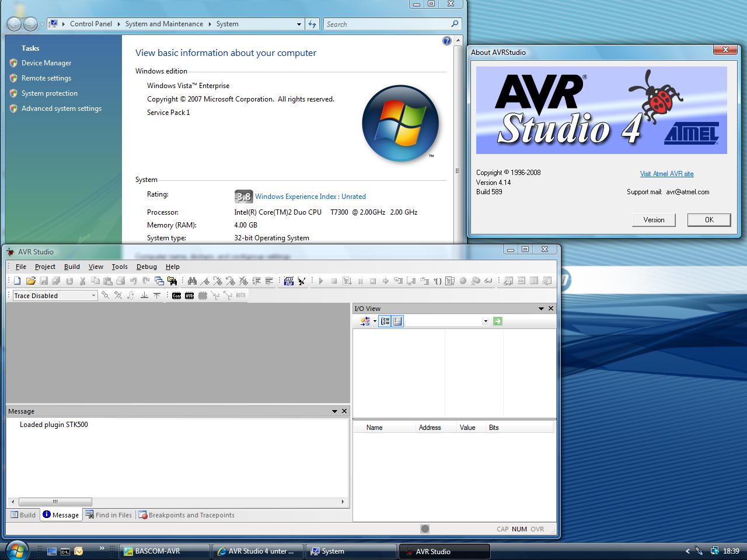This screenshot has width=747, height=560.
Task: Click the Undo arrow icon
Action: (x=133, y=281)
